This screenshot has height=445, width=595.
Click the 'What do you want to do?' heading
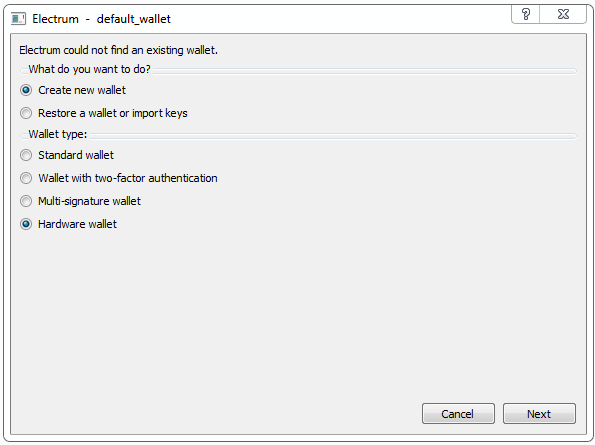pos(90,69)
